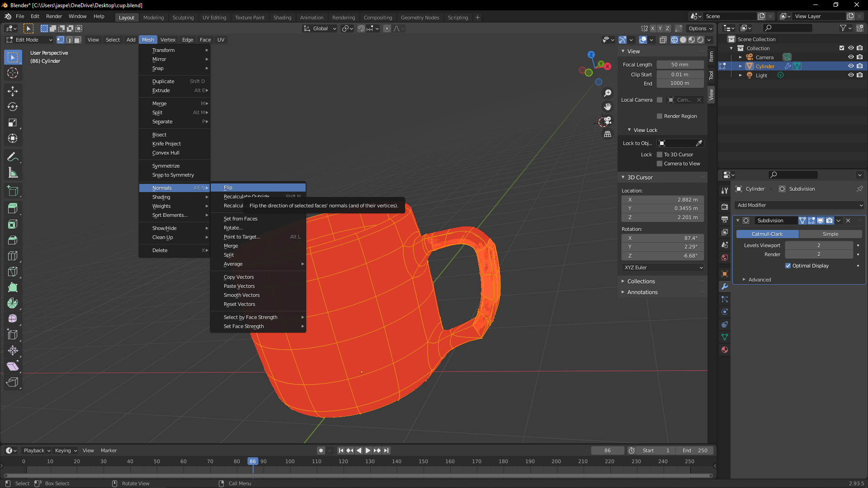Enable the Render Region checkbox
Screen dimensions: 868x488
click(660, 116)
